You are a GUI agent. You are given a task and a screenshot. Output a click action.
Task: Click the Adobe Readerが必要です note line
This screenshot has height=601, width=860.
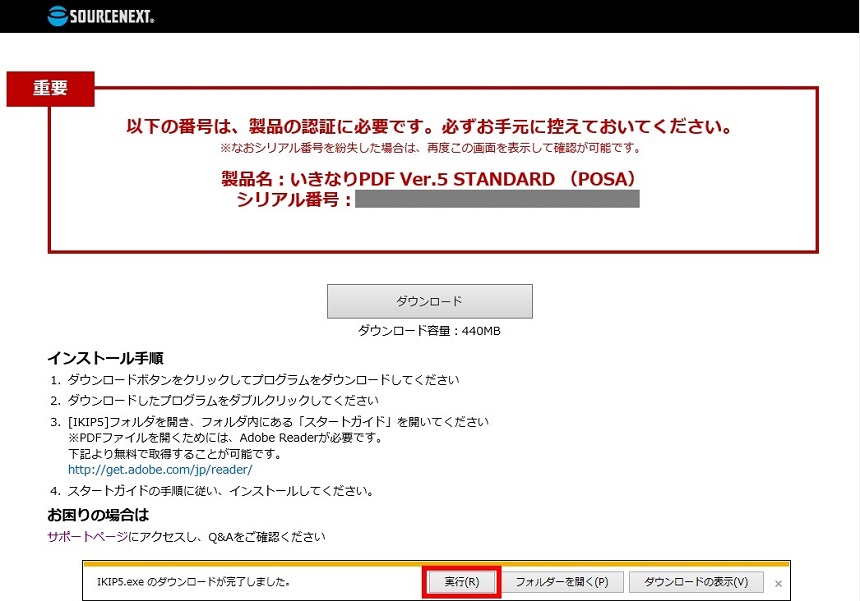(x=225, y=438)
